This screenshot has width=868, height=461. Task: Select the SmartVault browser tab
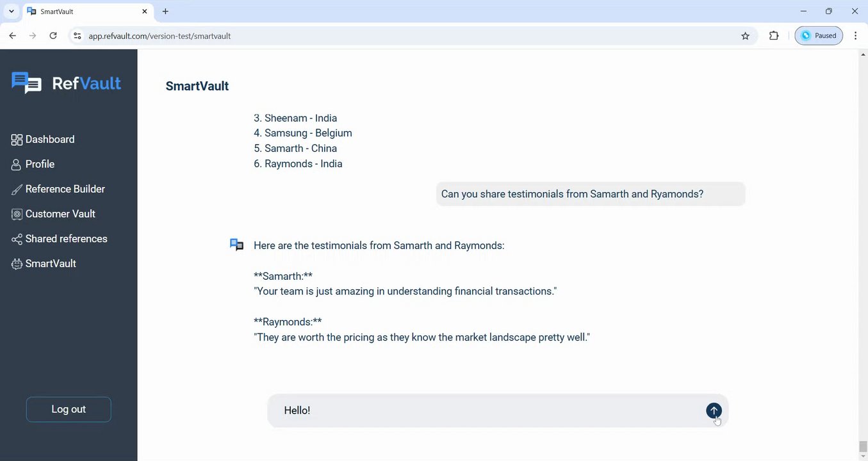[88, 12]
